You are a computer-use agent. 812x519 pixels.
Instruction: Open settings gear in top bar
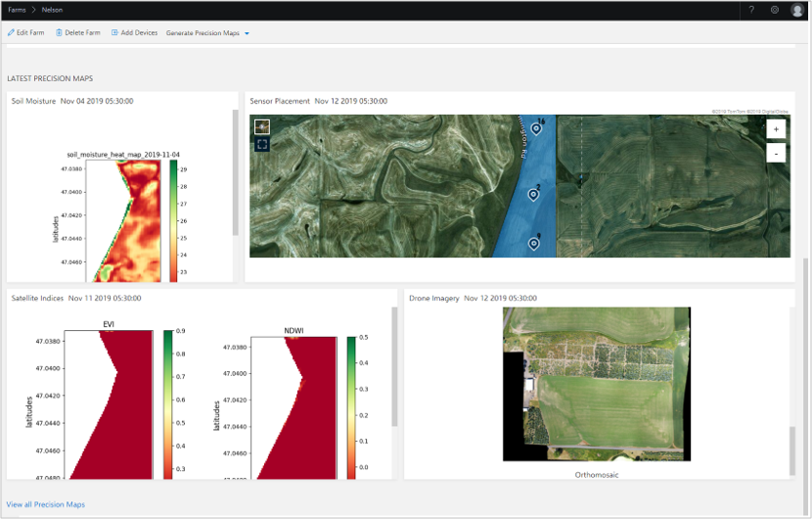click(775, 10)
